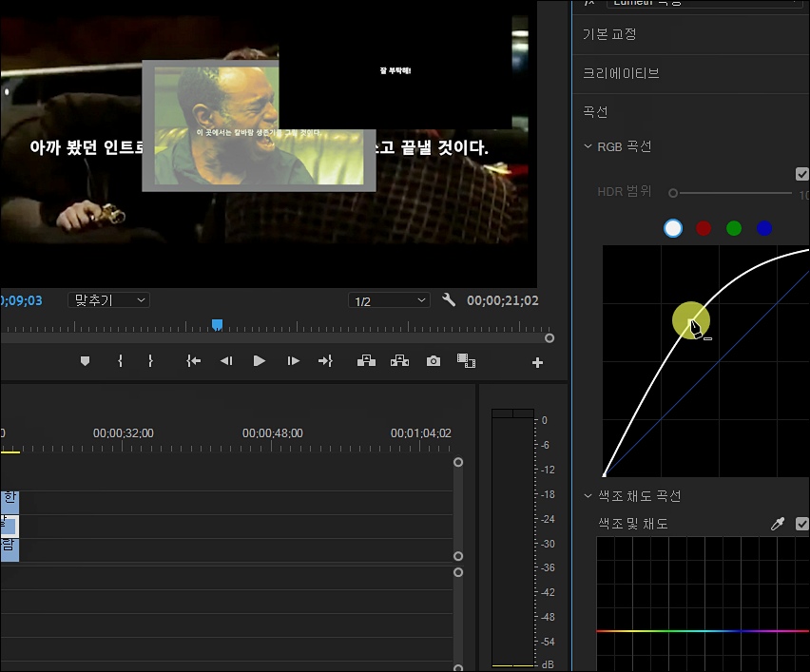
Task: Pick the hue saturation eyedropper
Action: 778,524
